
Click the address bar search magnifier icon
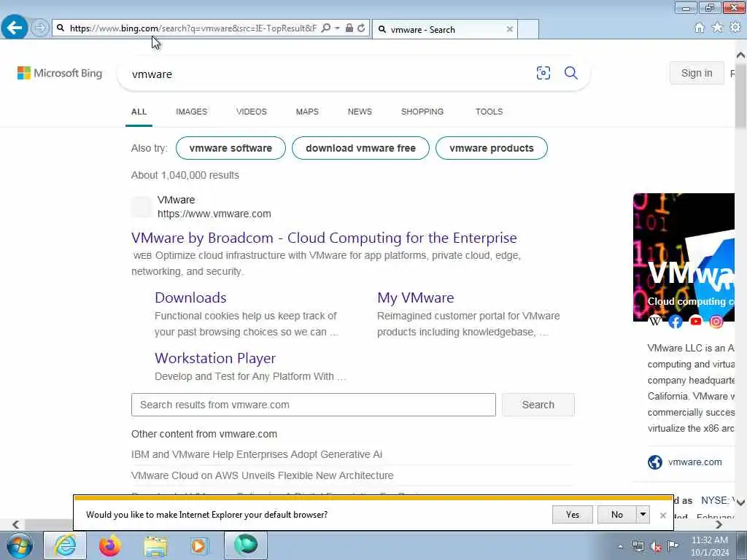pos(326,28)
